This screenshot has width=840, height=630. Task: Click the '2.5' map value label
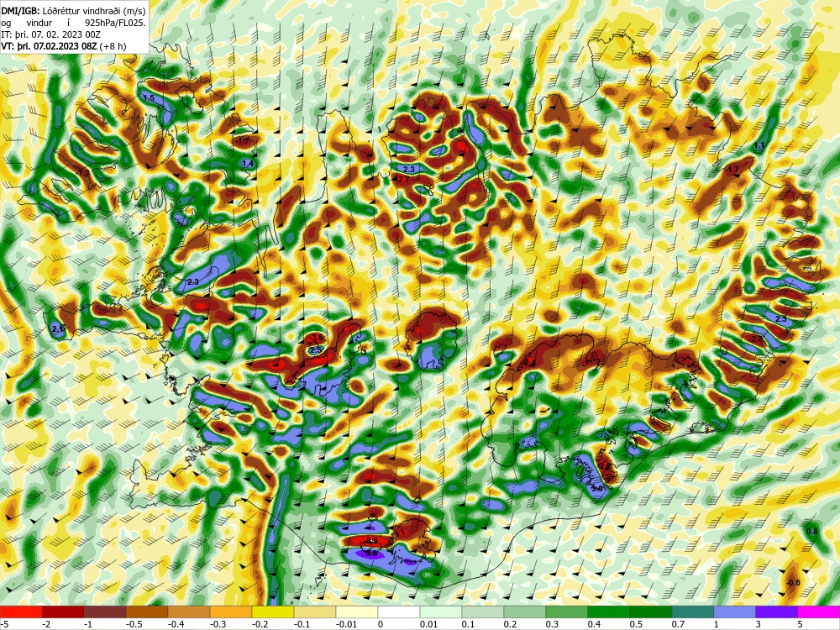click(316, 349)
